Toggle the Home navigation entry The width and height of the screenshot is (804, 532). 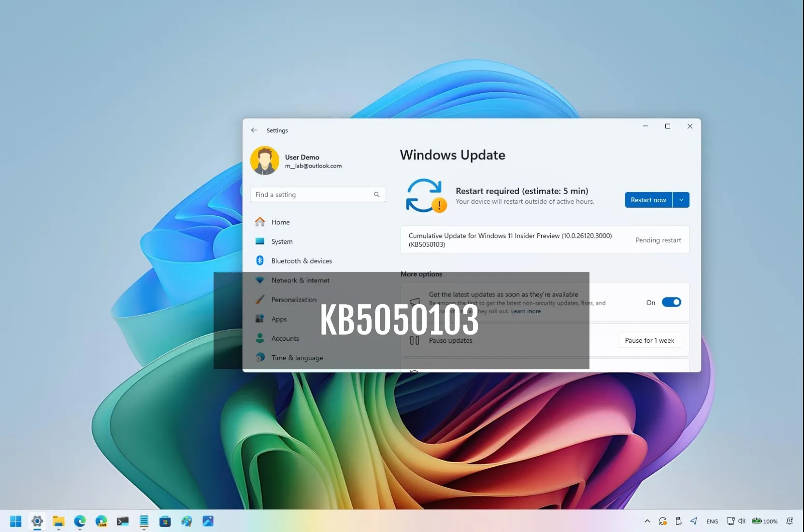click(279, 222)
